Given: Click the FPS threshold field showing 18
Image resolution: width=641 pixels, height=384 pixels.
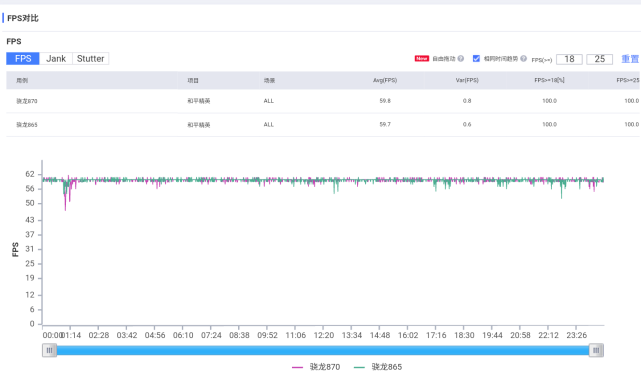Looking at the screenshot, I should pos(569,59).
